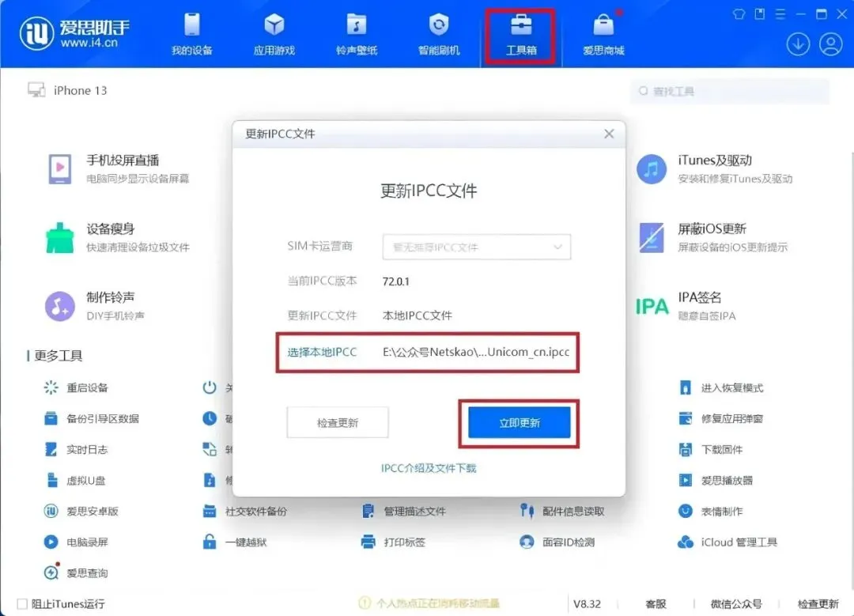Open the title bar menu (three lines) icon
Screen dimensions: 854x616
pyautogui.click(x=780, y=14)
